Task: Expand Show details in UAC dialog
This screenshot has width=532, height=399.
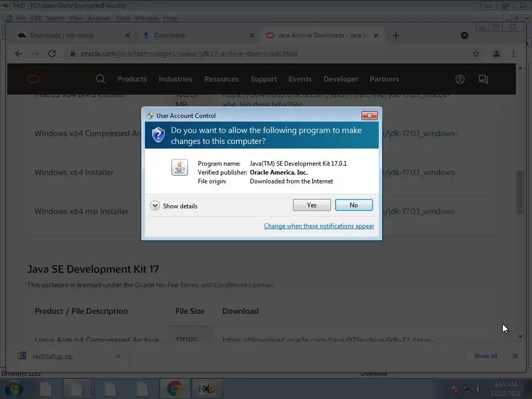Action: [x=174, y=206]
